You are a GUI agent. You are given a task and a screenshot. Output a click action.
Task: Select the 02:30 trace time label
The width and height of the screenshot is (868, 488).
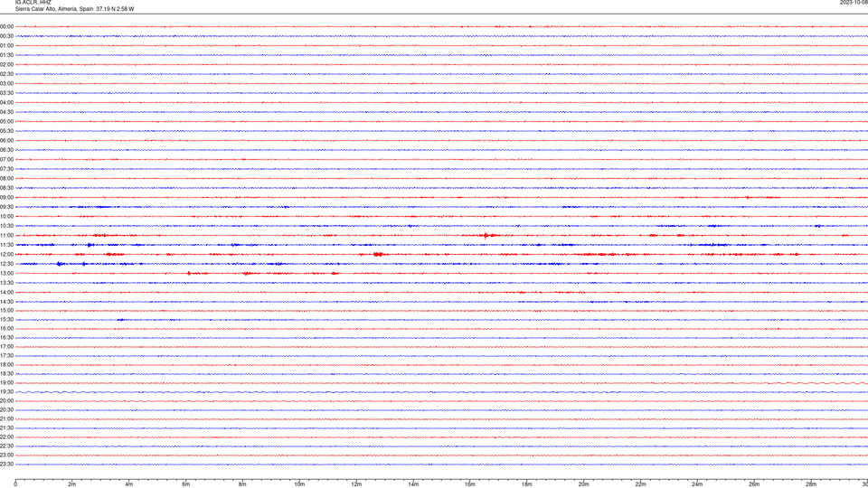(6, 74)
